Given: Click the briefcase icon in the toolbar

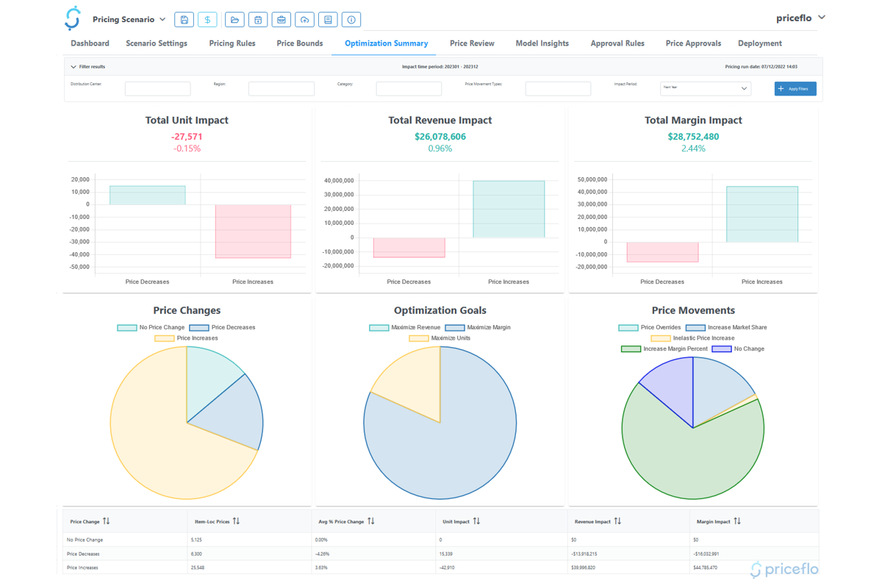Looking at the screenshot, I should coord(281,19).
